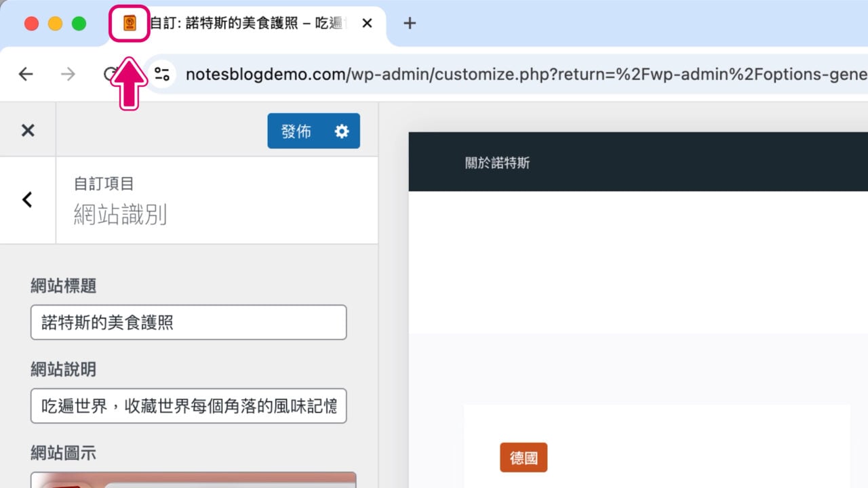Screen dimensions: 868x488
Task: Close the current browser tab
Action: tap(367, 23)
